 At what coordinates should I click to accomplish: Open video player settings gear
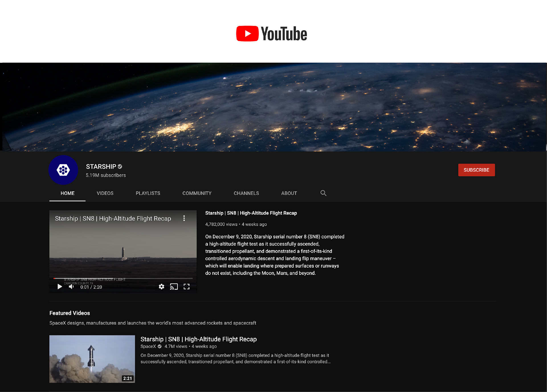(162, 287)
